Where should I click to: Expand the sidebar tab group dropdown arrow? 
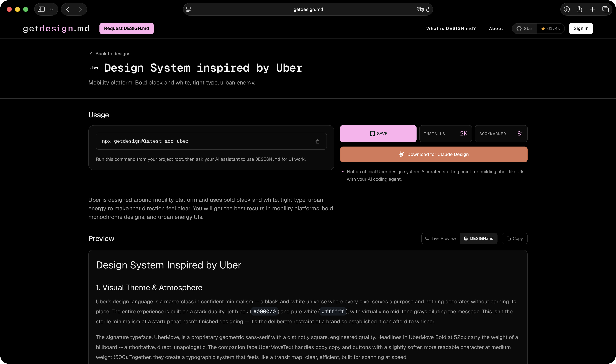[x=52, y=9]
